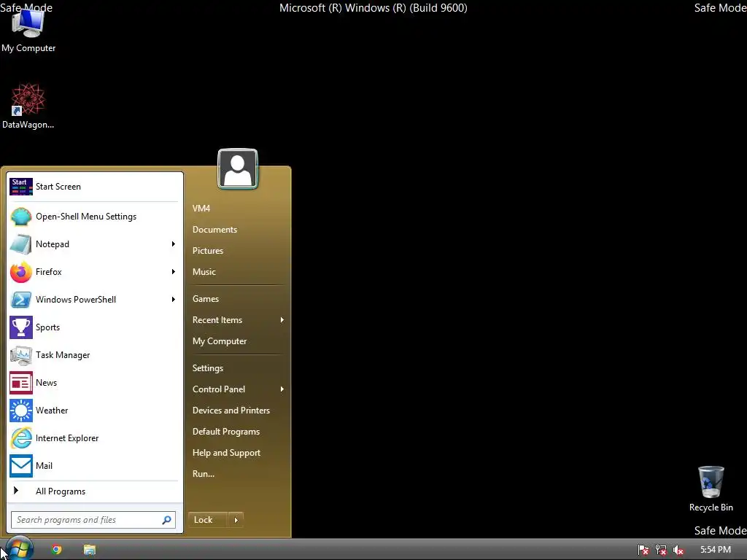The width and height of the screenshot is (747, 560).
Task: Click the network tray icon
Action: [x=661, y=550]
